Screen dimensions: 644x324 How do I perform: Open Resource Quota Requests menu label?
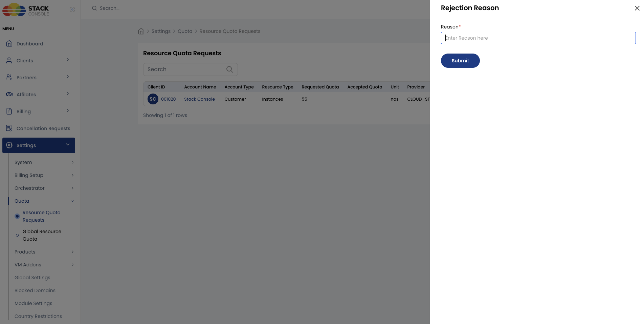tap(42, 216)
